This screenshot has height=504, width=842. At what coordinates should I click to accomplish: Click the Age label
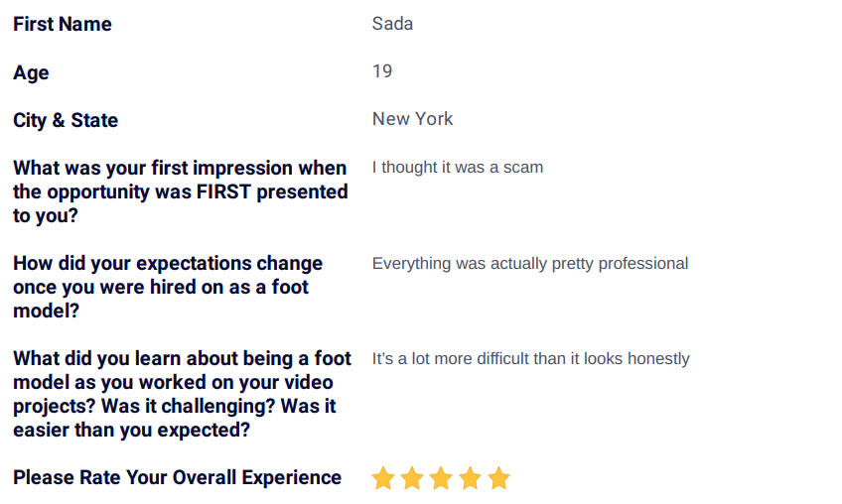pyautogui.click(x=31, y=72)
